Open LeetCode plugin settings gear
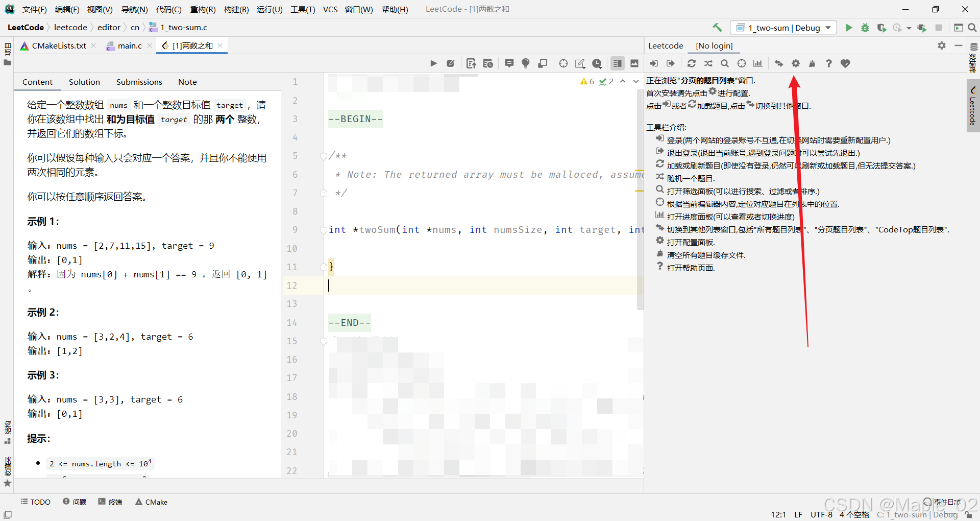 795,63
